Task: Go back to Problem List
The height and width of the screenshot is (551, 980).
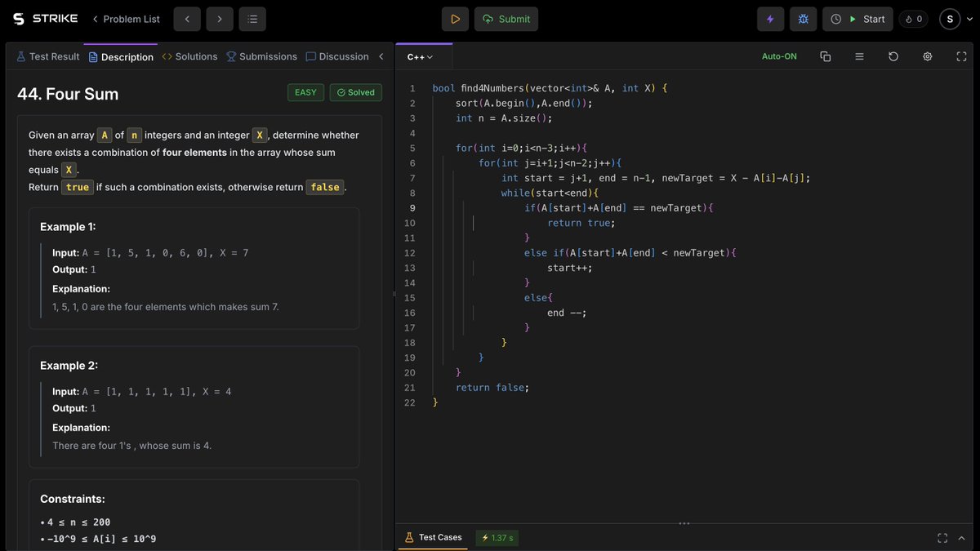Action: click(126, 19)
